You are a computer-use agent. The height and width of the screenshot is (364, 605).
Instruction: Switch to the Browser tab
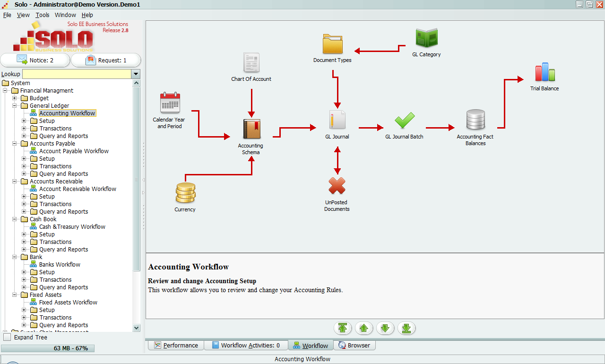pyautogui.click(x=354, y=346)
